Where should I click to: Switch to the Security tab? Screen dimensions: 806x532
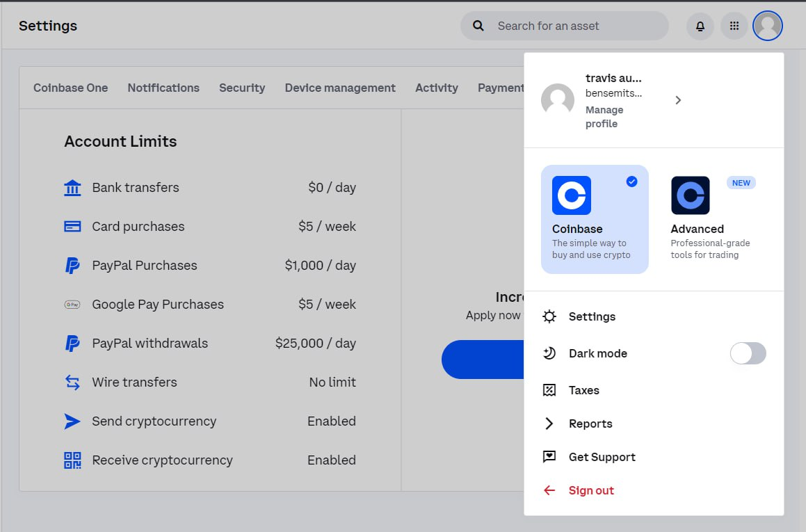coord(242,88)
